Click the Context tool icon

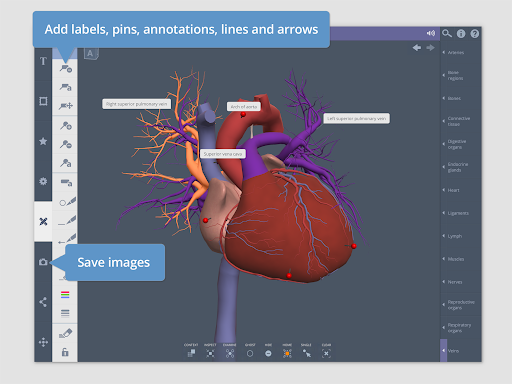tap(191, 353)
